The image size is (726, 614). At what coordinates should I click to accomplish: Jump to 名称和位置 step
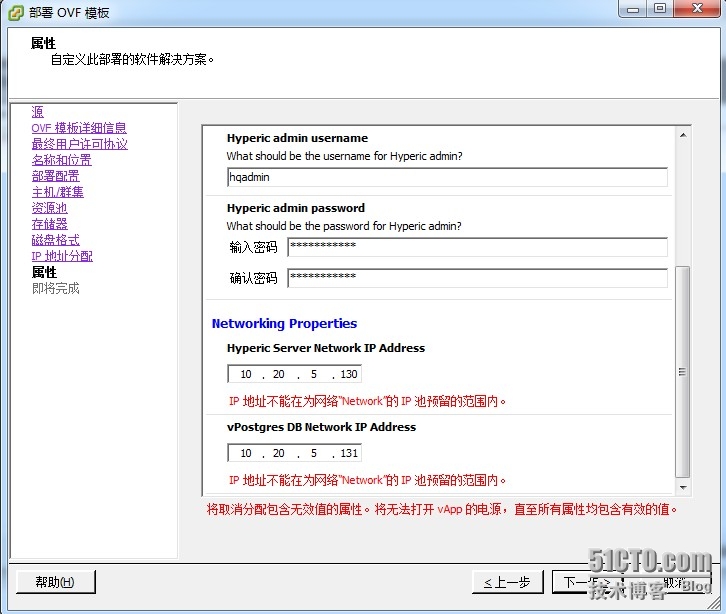click(61, 160)
